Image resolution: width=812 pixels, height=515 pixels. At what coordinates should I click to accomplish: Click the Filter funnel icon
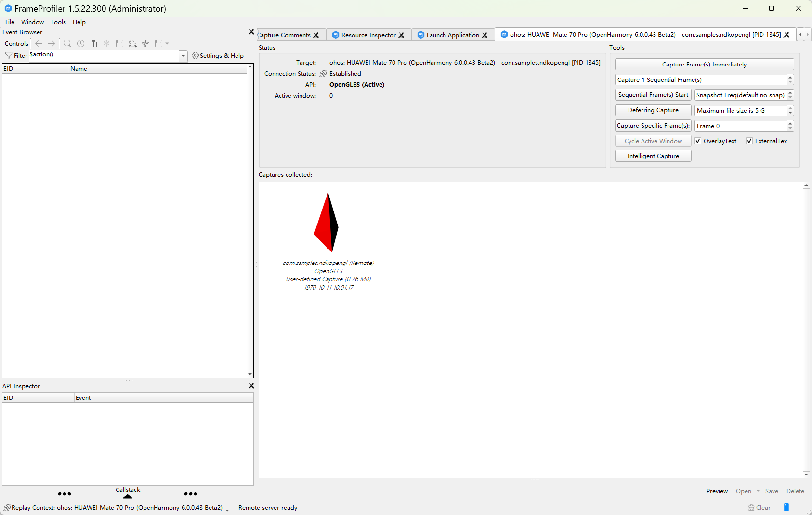click(x=8, y=55)
